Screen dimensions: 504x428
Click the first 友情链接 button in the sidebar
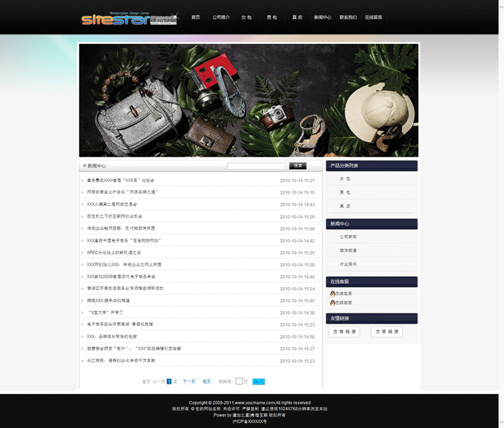[344, 332]
